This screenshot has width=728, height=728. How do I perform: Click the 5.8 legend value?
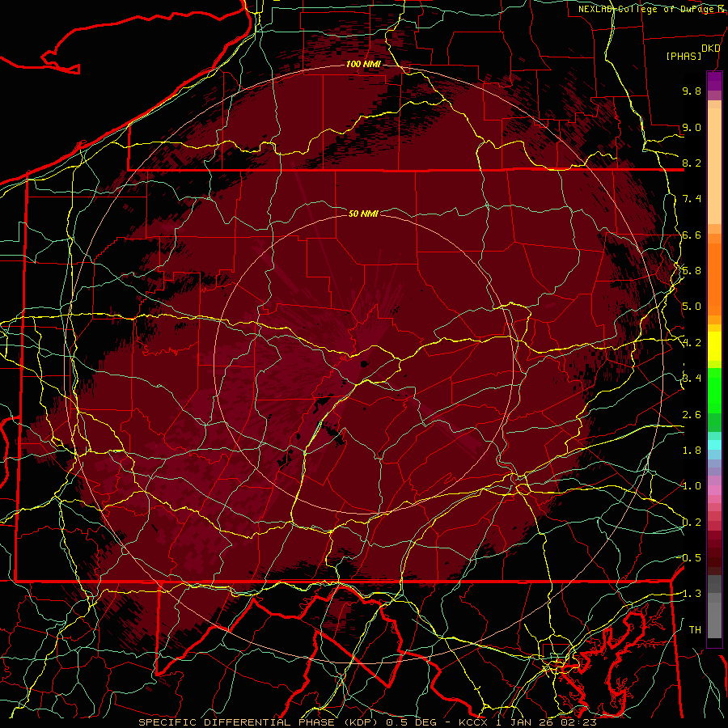click(x=692, y=271)
